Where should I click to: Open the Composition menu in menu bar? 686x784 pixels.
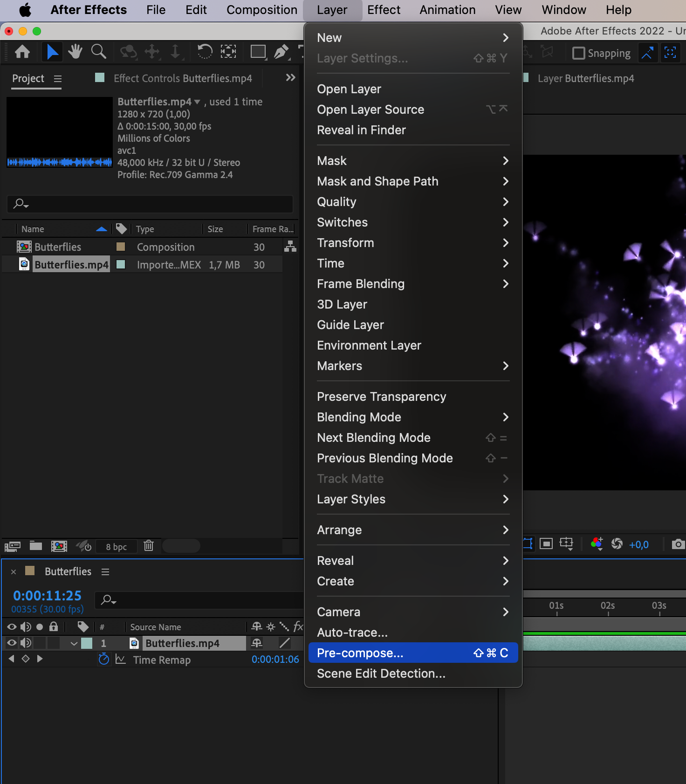[262, 10]
